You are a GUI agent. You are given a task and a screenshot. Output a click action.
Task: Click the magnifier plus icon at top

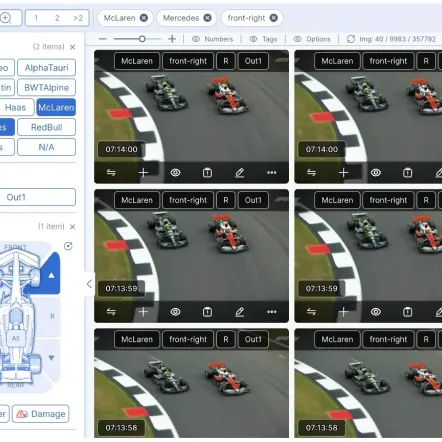[6, 18]
